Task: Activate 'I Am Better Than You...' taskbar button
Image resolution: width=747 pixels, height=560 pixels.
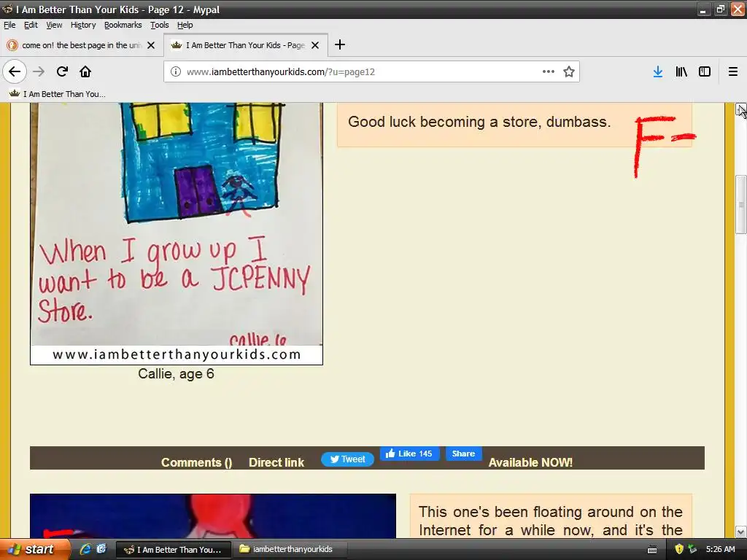Action: click(x=174, y=550)
